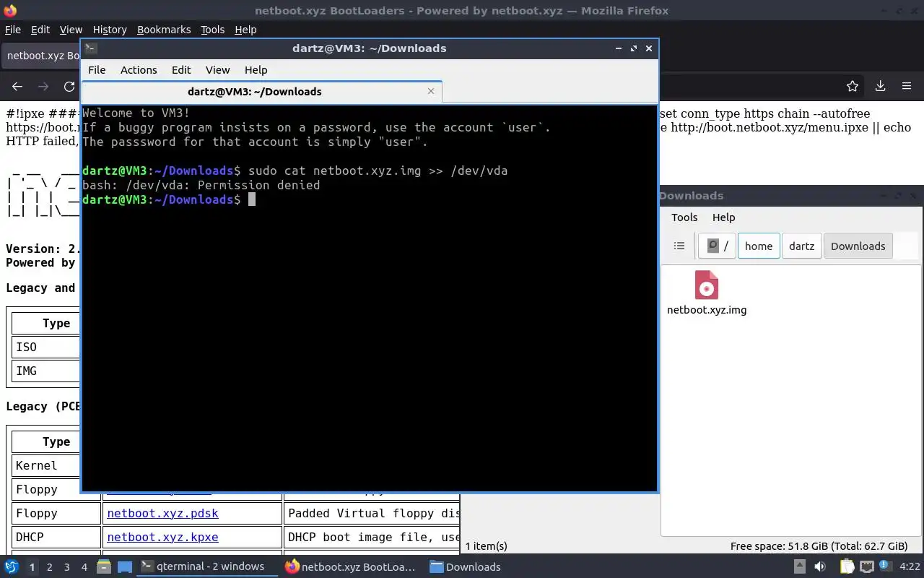Click file manager view mode list icon
Screen dimensions: 924x578
(x=679, y=246)
